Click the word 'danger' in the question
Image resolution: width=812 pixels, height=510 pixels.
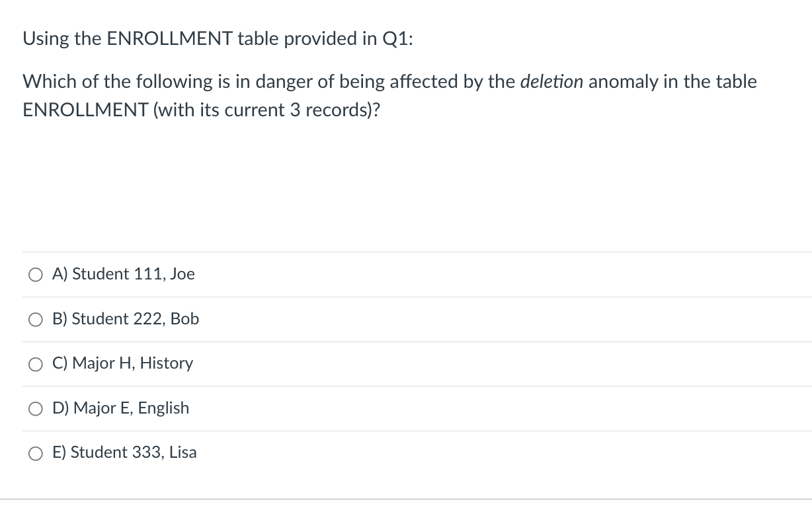(289, 82)
